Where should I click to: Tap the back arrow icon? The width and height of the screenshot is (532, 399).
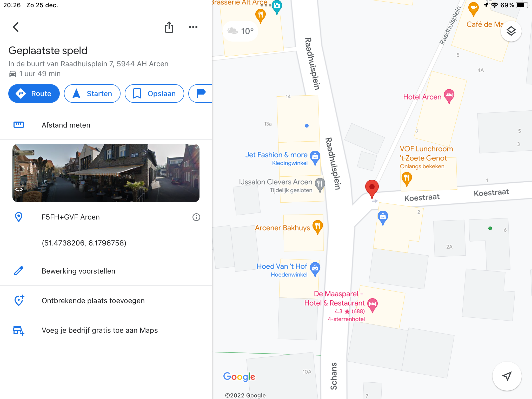click(16, 27)
